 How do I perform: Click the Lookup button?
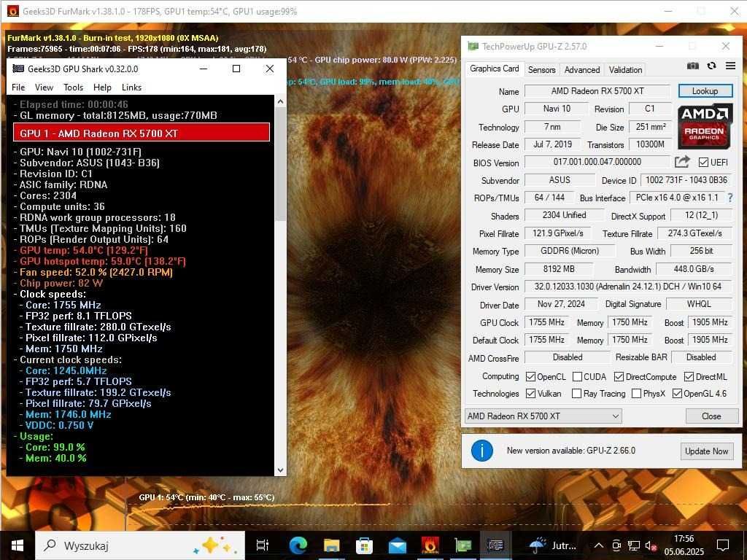pyautogui.click(x=705, y=91)
